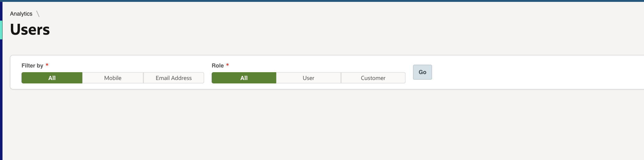This screenshot has height=160, width=644.
Task: Click the teal highlight strip on left edge
Action: tap(1, 30)
